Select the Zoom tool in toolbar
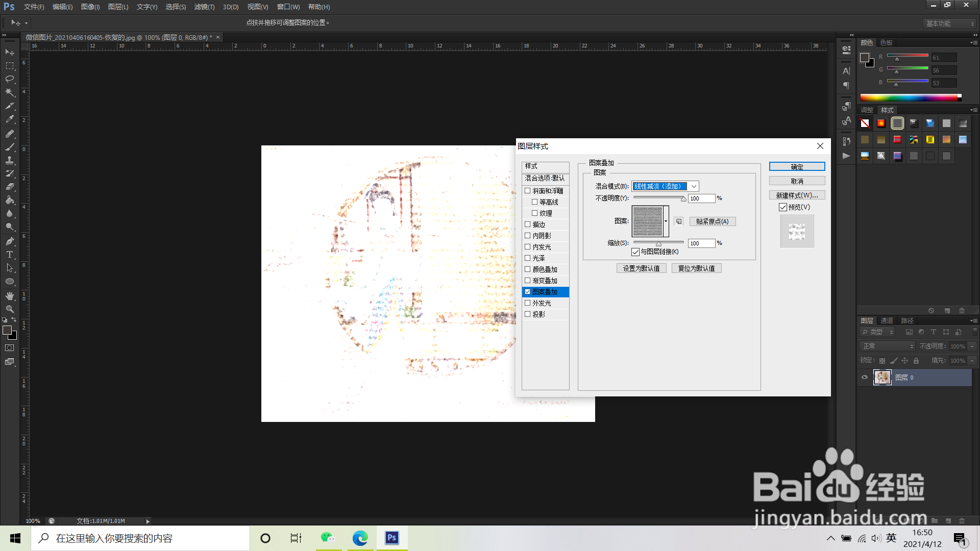 [x=10, y=309]
